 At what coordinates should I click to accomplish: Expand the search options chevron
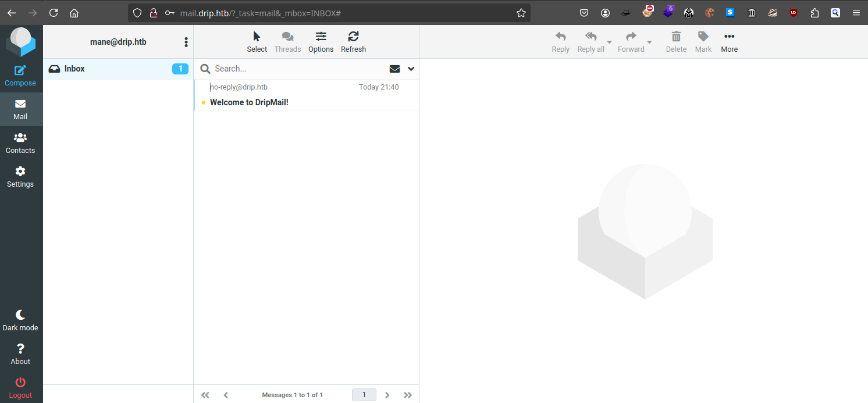click(x=411, y=69)
